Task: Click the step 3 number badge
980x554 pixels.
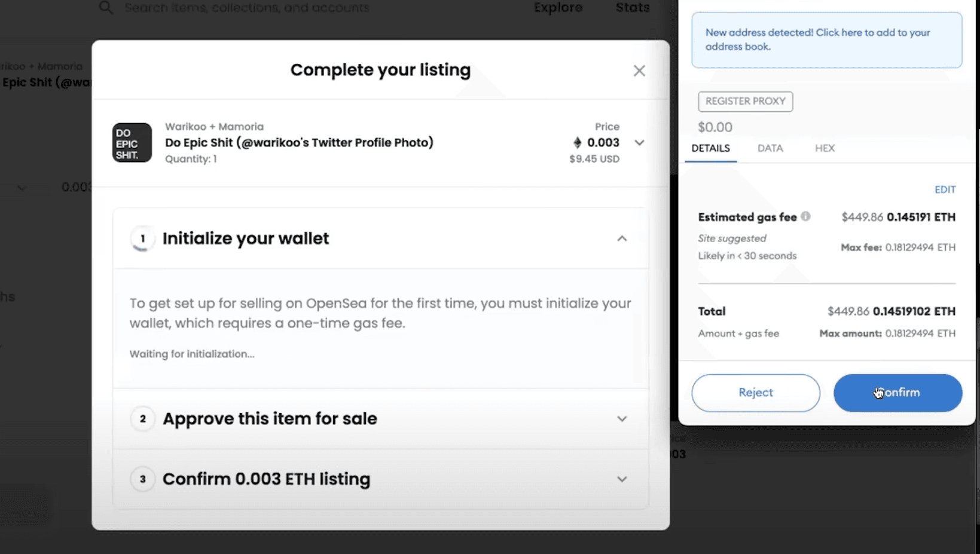Action: tap(142, 479)
